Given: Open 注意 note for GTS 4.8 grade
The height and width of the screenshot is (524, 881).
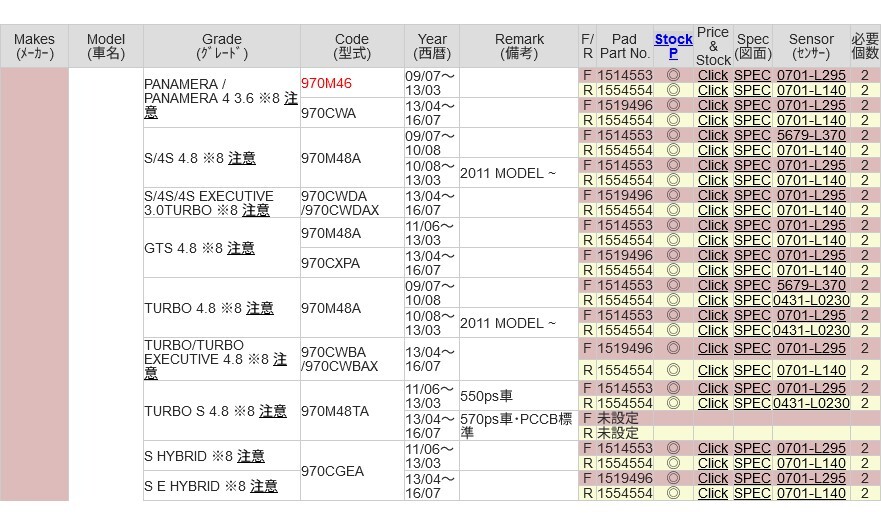Looking at the screenshot, I should click(240, 248).
